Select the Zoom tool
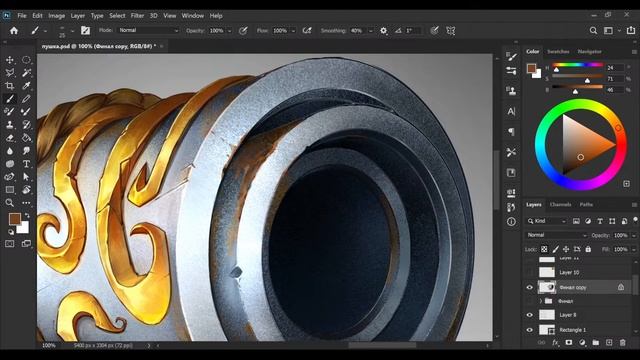640x360 pixels. point(10,203)
